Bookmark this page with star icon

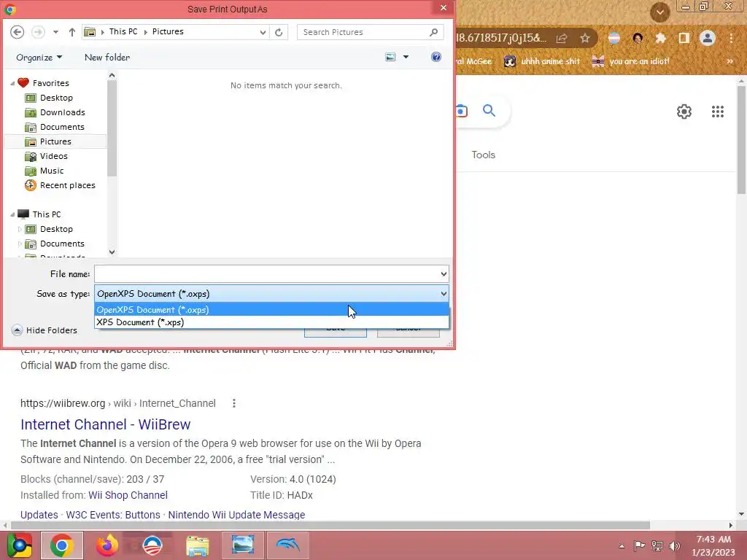[x=585, y=38]
